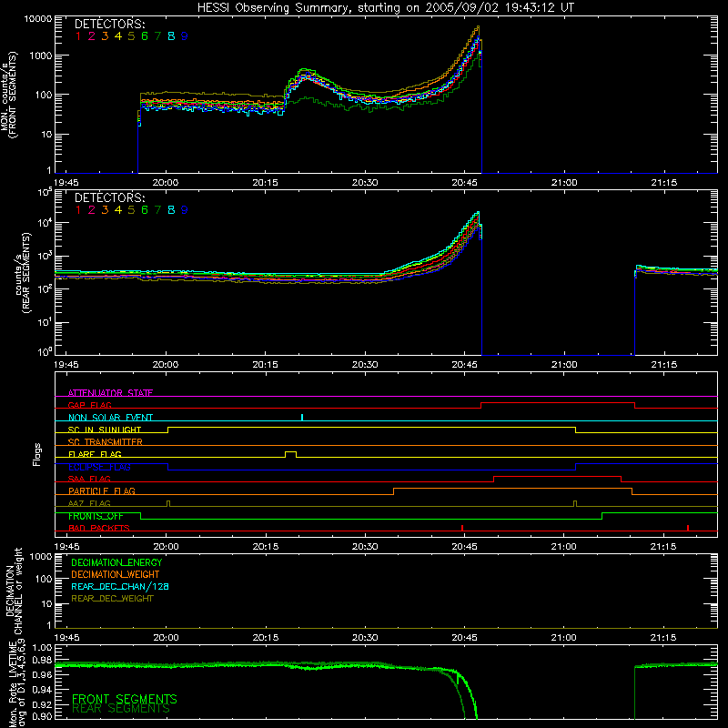Click the ATTENUATOR_STATE flag label

tap(110, 393)
